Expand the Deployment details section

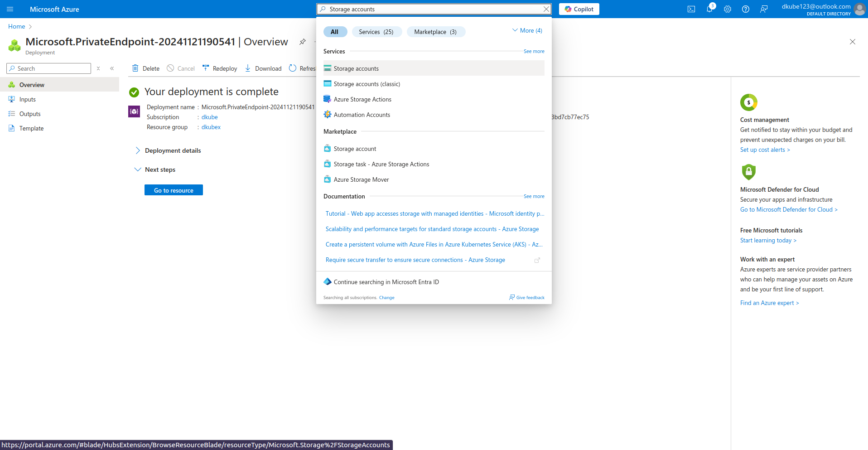coord(138,150)
